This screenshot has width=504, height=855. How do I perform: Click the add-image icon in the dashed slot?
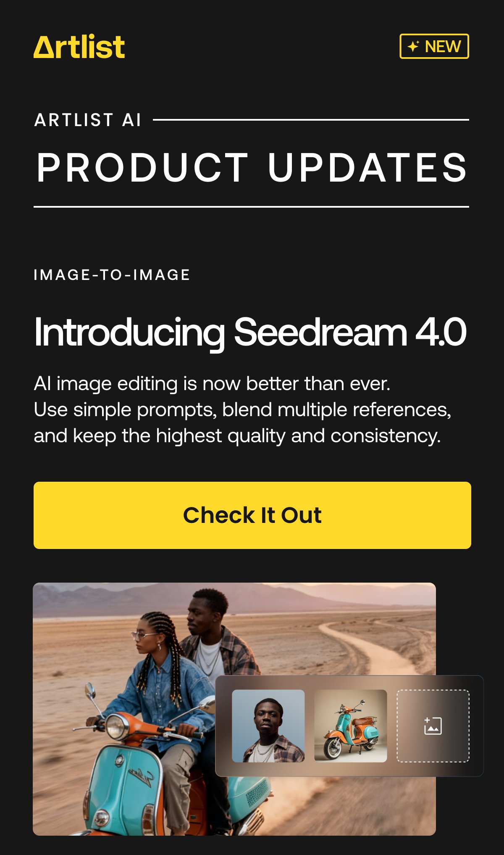(x=433, y=726)
